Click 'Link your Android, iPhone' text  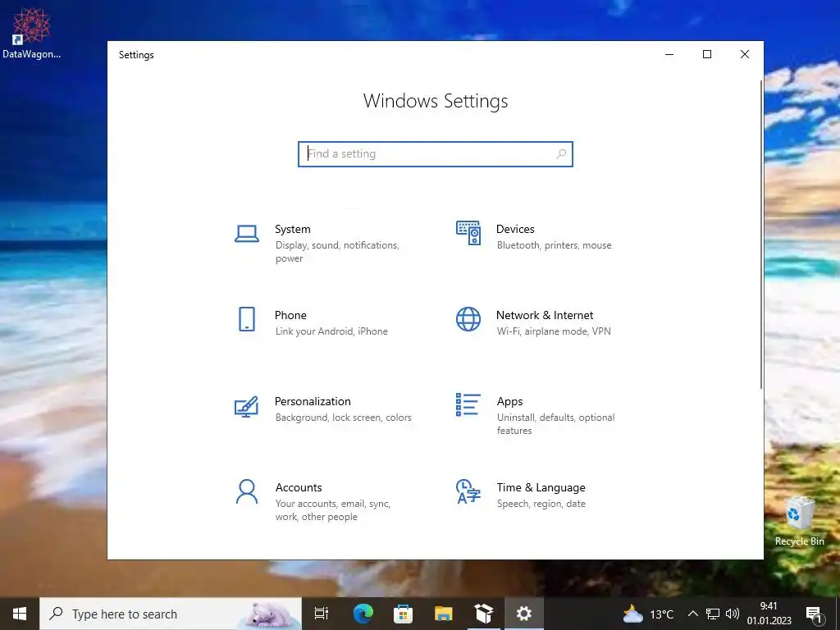point(331,331)
